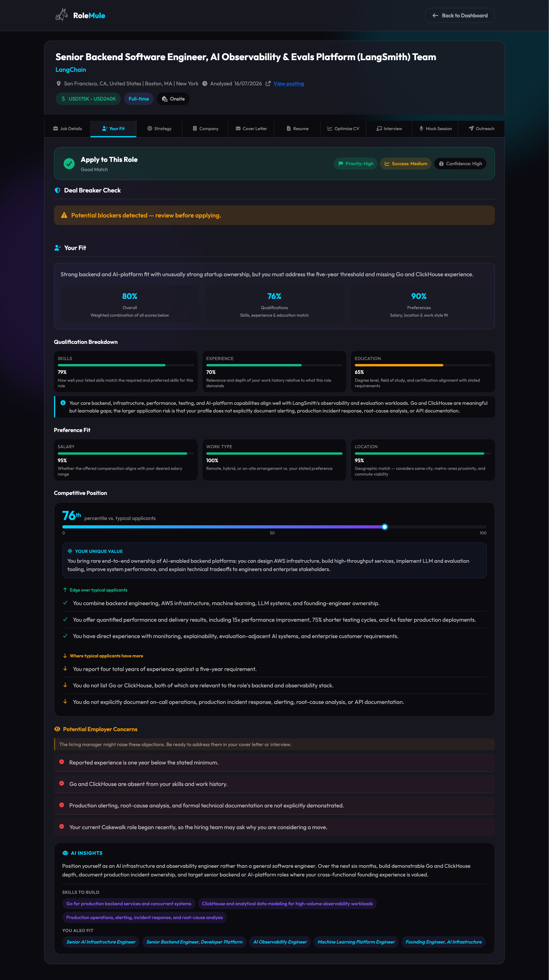This screenshot has height=980, width=549.
Task: Open the Resume tab
Action: click(298, 129)
